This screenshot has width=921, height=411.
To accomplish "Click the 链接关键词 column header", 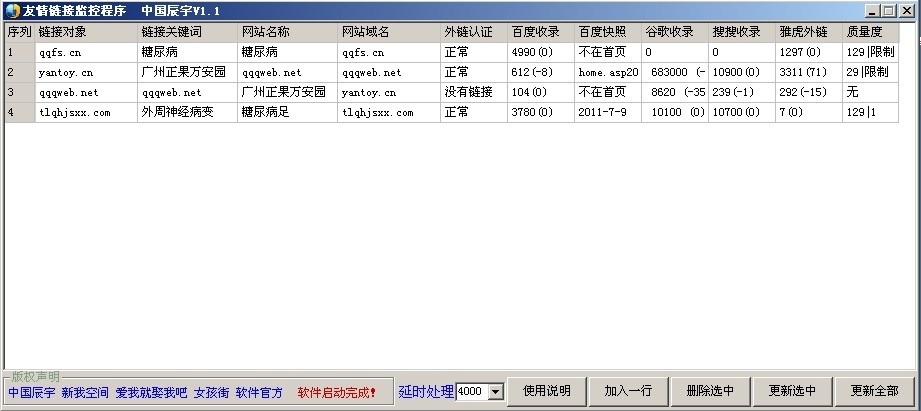I will [x=187, y=32].
